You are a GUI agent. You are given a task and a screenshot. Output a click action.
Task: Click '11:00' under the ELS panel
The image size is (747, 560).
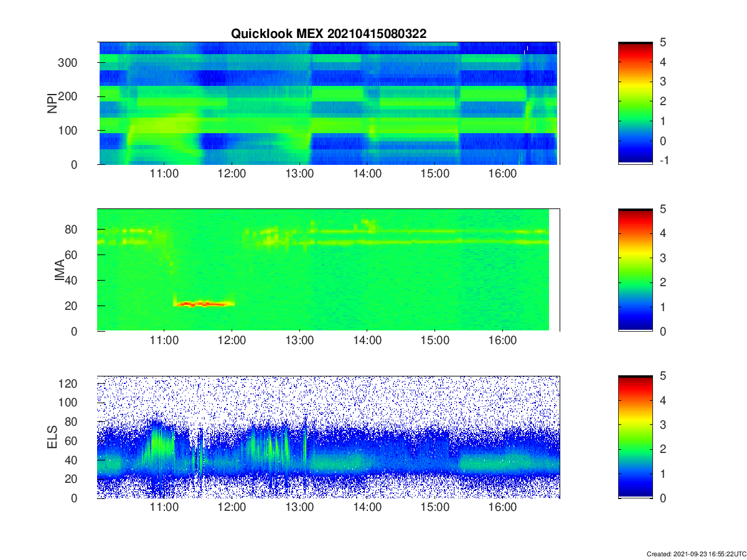[x=164, y=508]
